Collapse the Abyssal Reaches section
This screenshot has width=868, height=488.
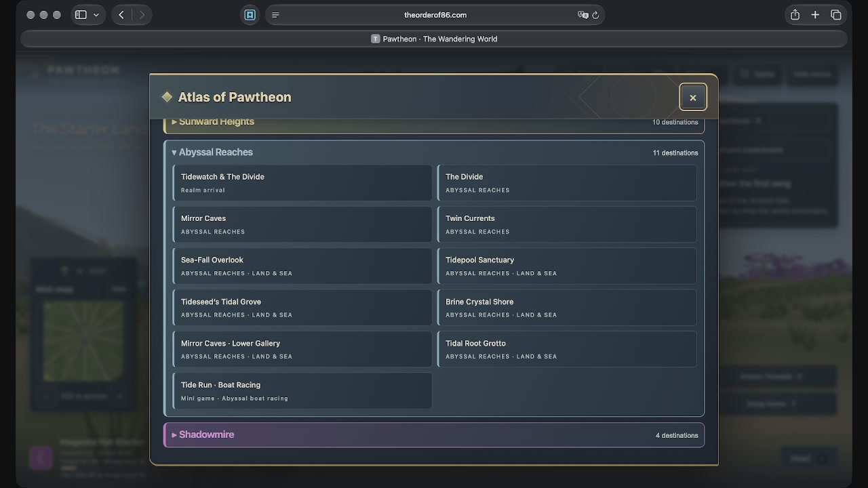[434, 152]
